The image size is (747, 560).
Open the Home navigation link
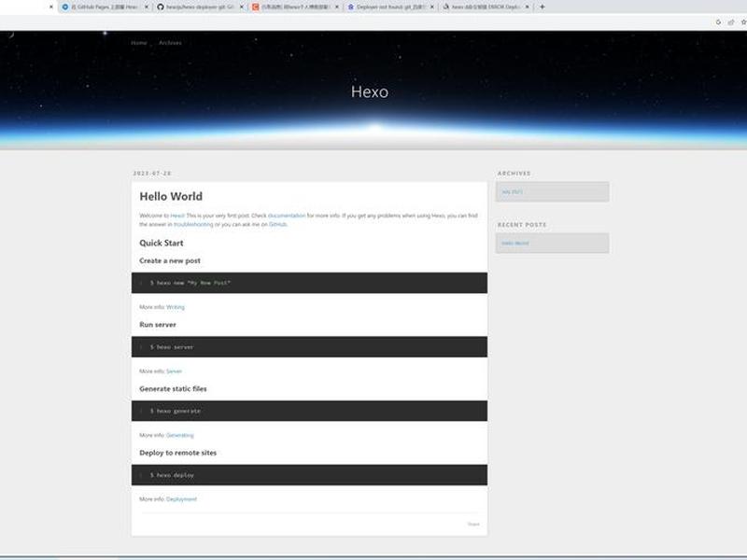139,43
